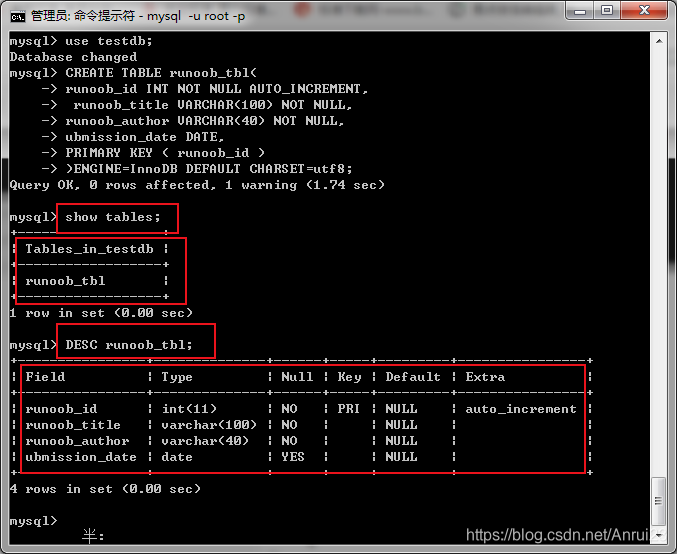Click the 'Database changed' output line
The image size is (677, 554).
[73, 57]
